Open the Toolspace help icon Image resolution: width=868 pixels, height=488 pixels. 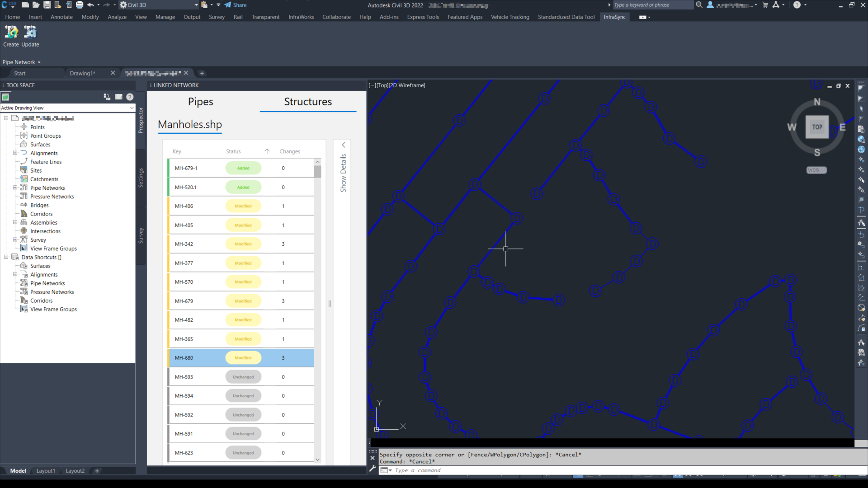[x=130, y=97]
